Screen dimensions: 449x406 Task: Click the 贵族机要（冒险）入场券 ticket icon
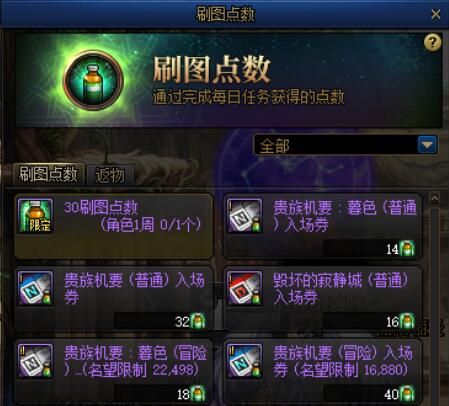point(244,361)
